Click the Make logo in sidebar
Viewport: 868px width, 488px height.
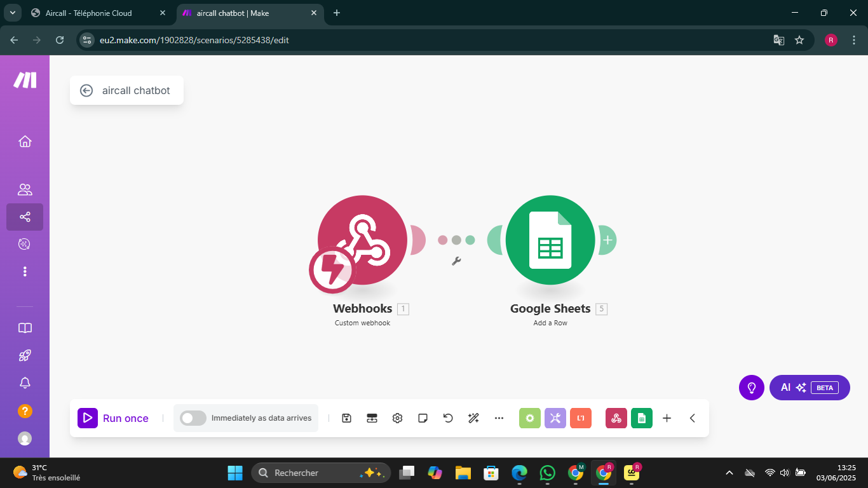click(25, 80)
